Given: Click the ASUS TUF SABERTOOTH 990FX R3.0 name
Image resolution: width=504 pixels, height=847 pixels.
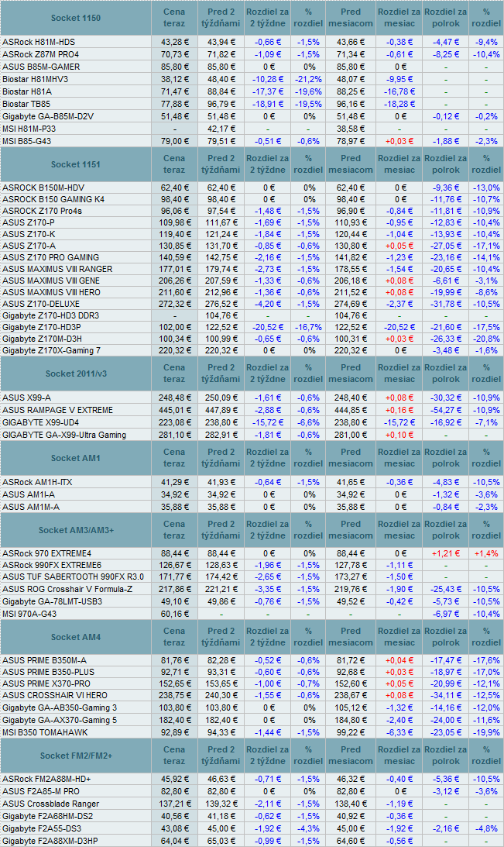Looking at the screenshot, I should point(74,577).
